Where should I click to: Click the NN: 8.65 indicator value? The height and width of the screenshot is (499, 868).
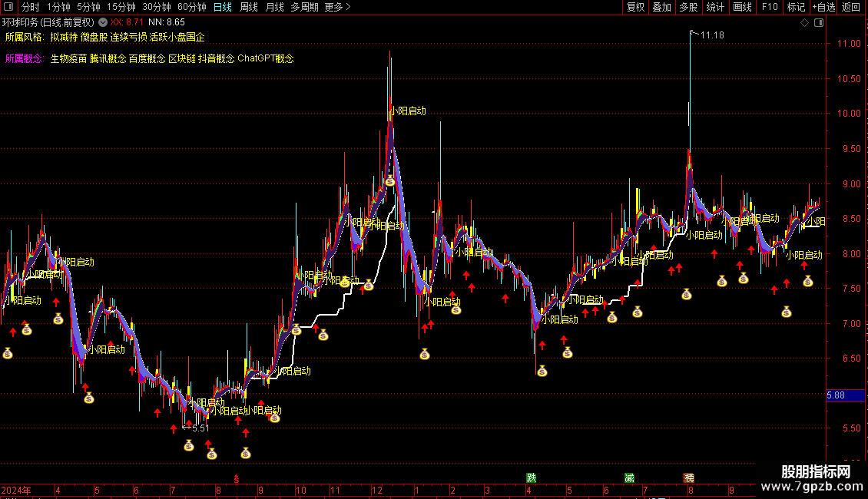[x=167, y=22]
